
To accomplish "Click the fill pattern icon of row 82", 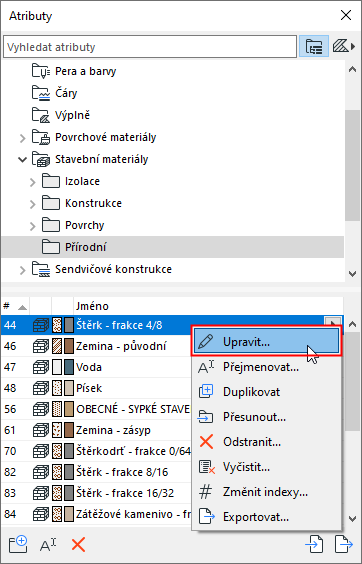I will tap(57, 472).
